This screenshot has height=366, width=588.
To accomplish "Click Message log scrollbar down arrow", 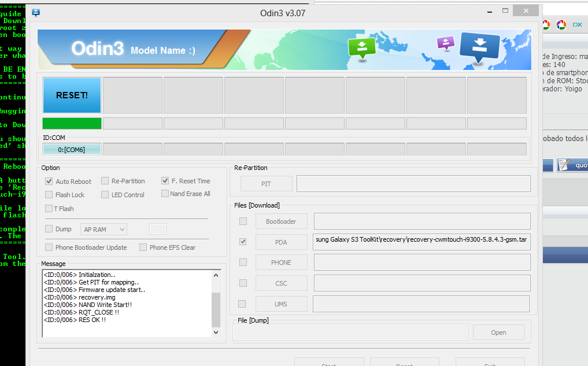I will tap(216, 332).
